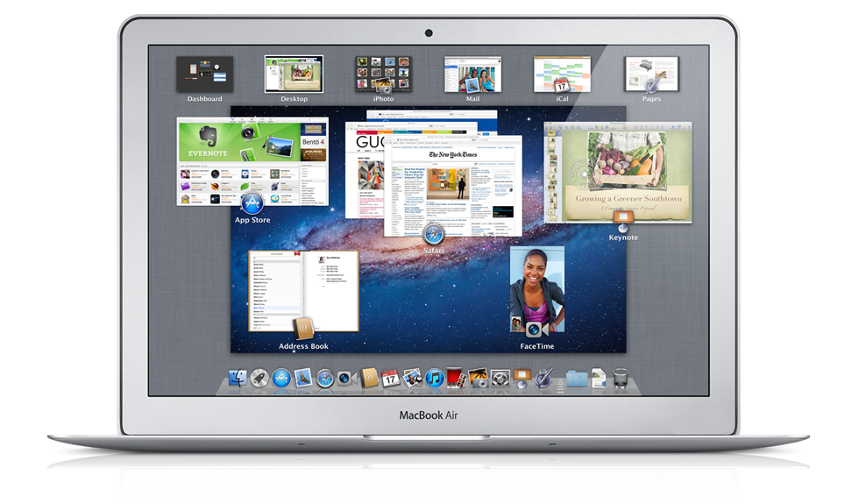The image size is (859, 504).
Task: Select the New York Times Safari window
Action: pos(453,186)
